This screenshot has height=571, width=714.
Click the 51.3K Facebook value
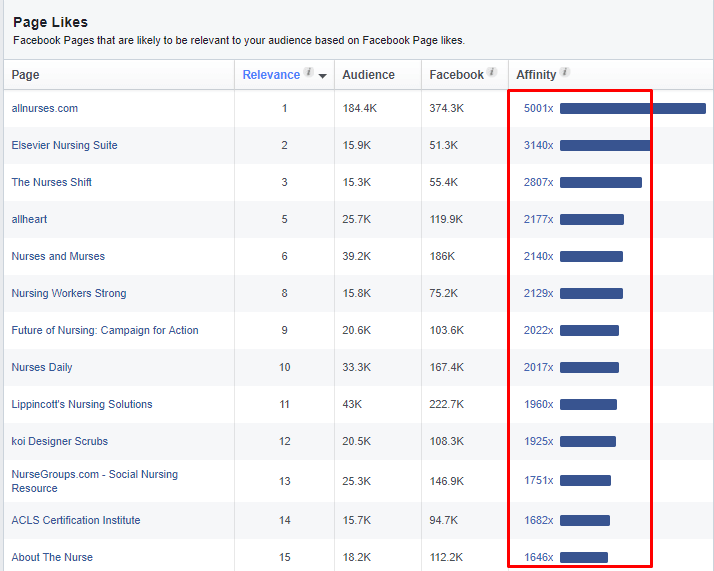pyautogui.click(x=444, y=145)
